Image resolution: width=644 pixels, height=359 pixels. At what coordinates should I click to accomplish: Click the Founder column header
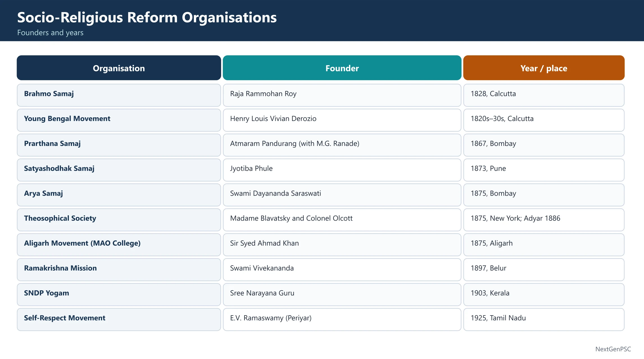pyautogui.click(x=342, y=68)
